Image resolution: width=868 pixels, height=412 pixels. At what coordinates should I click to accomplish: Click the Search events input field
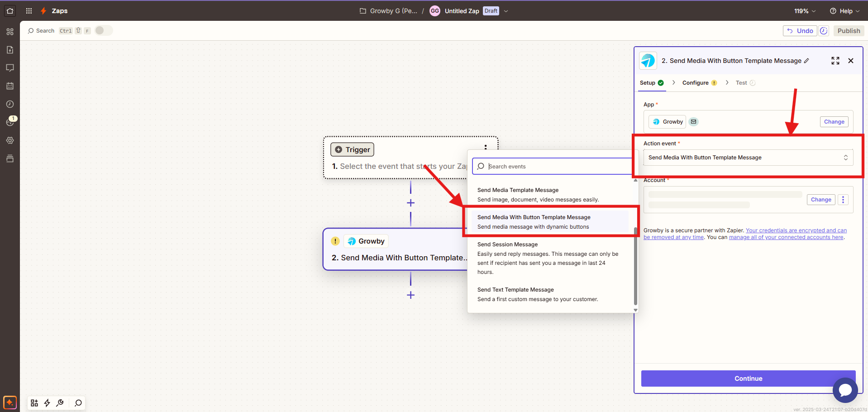tap(552, 166)
